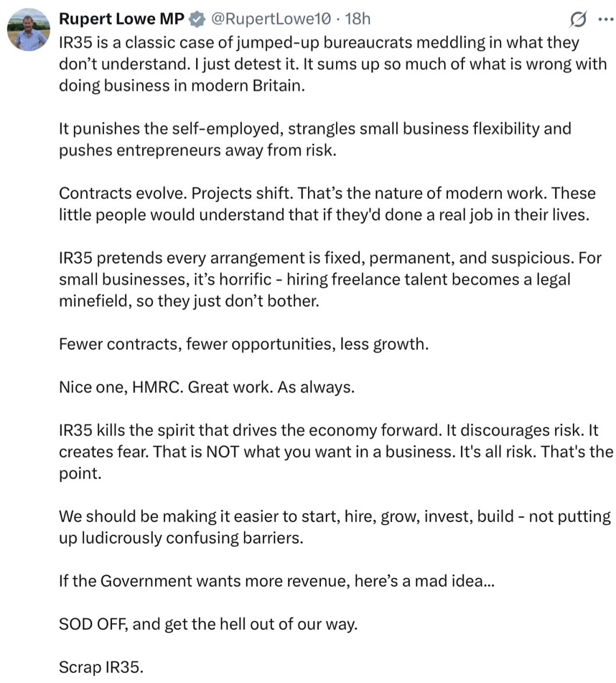Open Rupert Lowe's profile avatar photo
Viewport: 616px width, 683px height.
[x=29, y=29]
